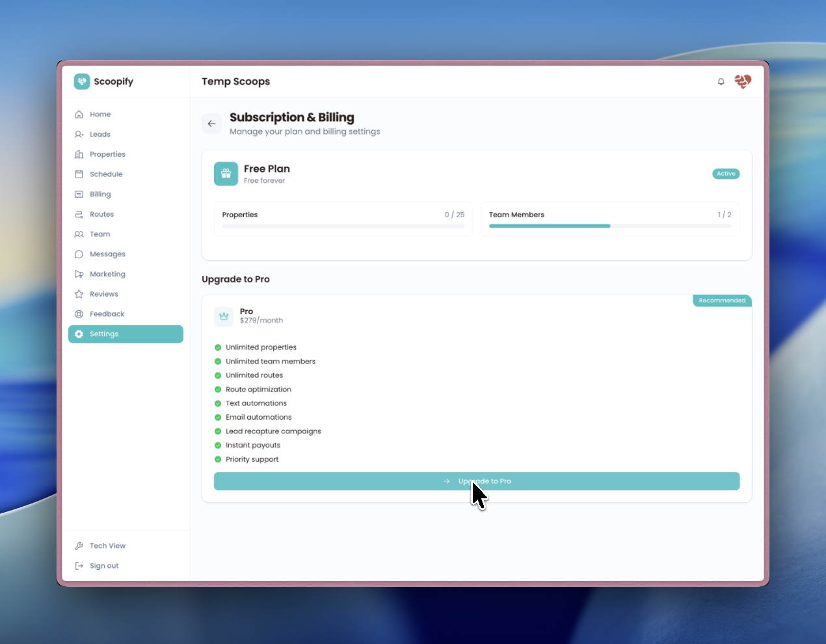Open the Routes icon in the sidebar
The height and width of the screenshot is (644, 826).
pyautogui.click(x=79, y=214)
